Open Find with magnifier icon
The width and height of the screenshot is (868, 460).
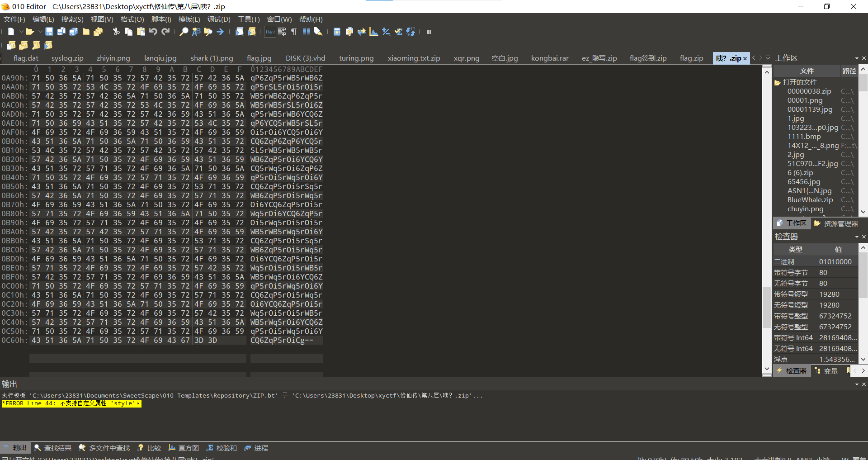tap(184, 32)
